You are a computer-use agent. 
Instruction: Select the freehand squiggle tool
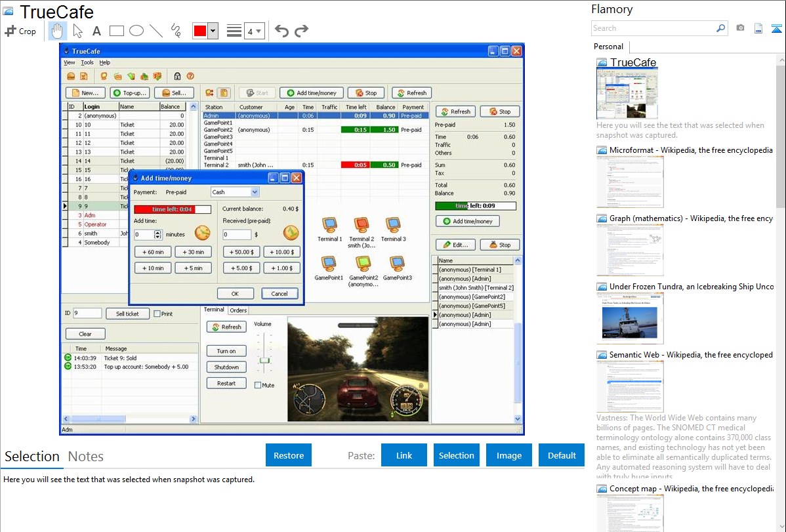[x=175, y=31]
